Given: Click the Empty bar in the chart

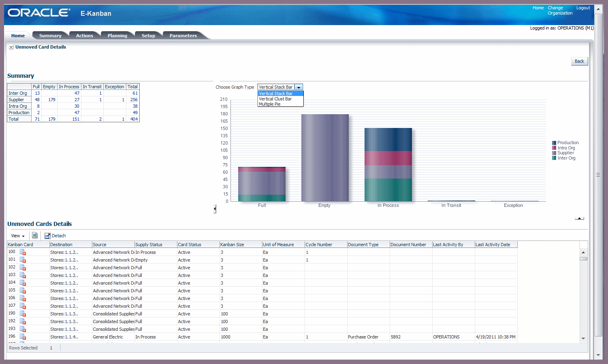Looking at the screenshot, I should point(325,158).
